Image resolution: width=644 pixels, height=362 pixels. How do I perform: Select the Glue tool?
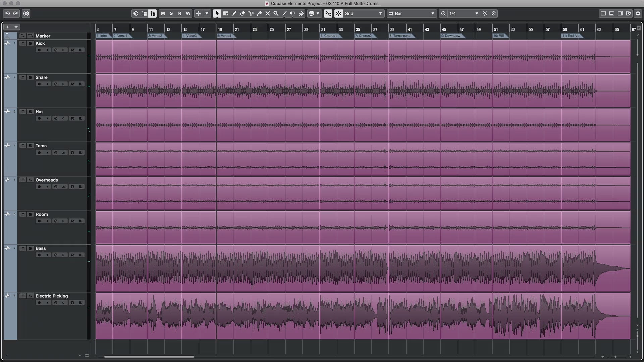coord(259,13)
